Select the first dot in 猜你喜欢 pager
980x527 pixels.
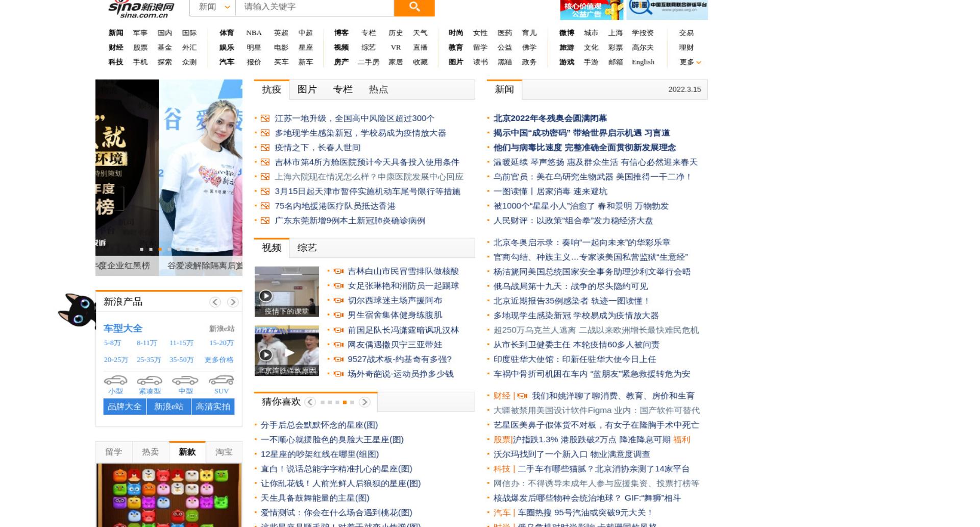tap(322, 402)
